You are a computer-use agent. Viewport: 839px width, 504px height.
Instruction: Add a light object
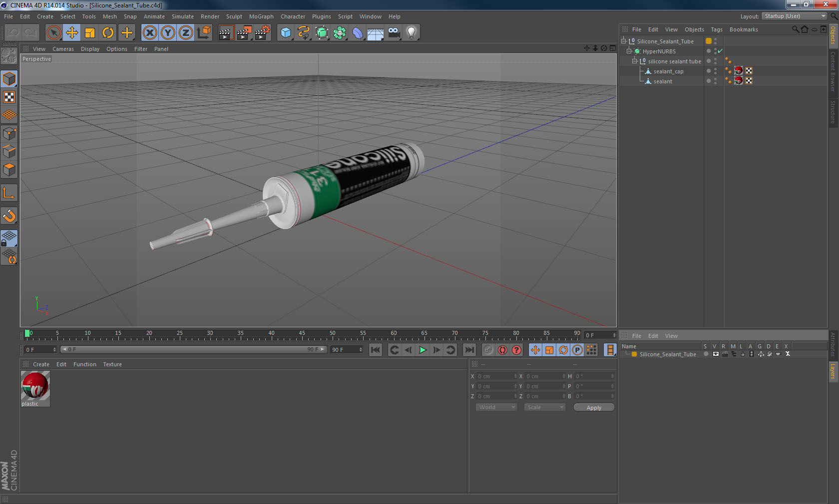click(x=412, y=33)
